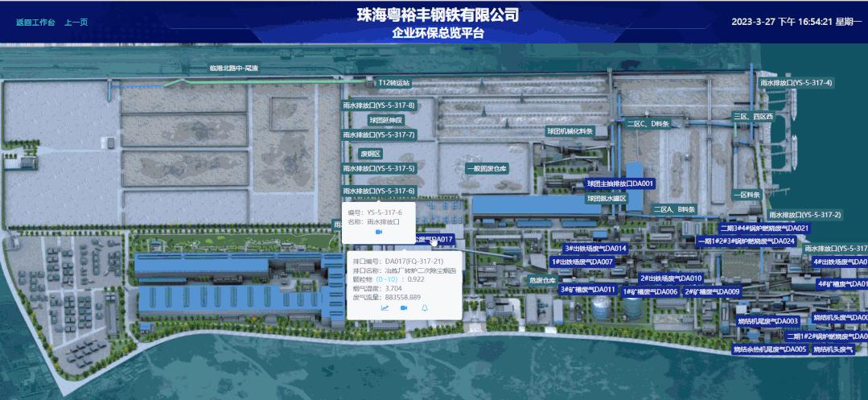Select 球团主抽排放口DA001 marker

click(x=620, y=184)
